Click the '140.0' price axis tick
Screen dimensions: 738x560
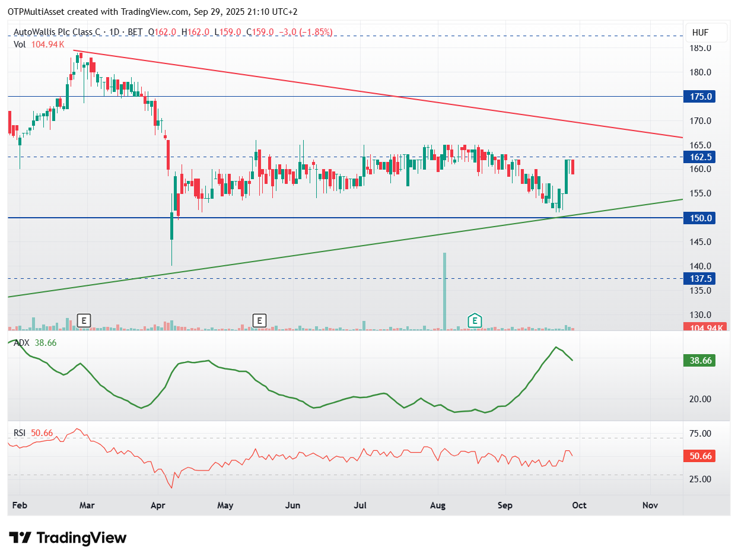[701, 266]
